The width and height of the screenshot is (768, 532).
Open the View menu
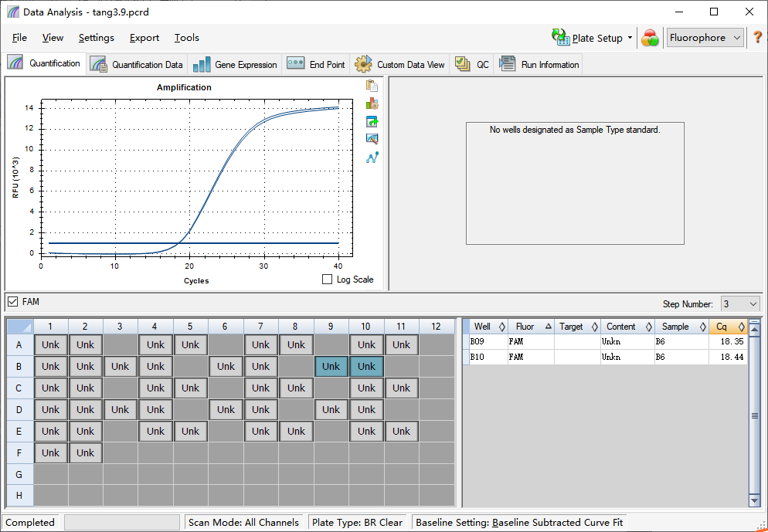[53, 38]
